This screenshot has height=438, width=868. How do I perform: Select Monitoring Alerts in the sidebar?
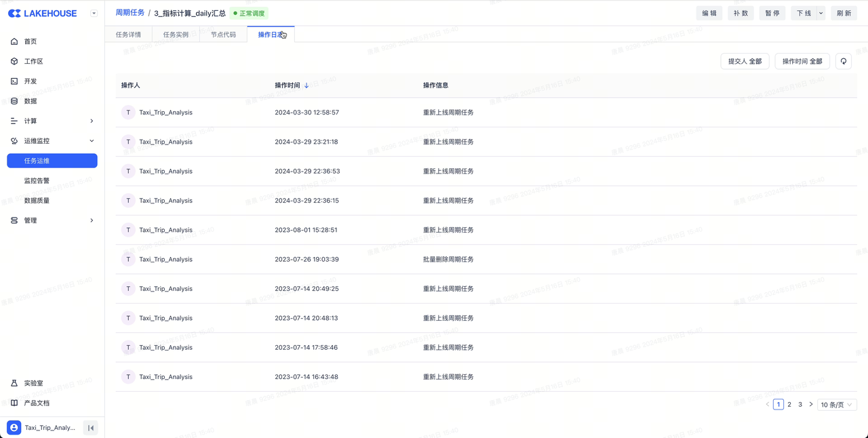click(x=37, y=181)
